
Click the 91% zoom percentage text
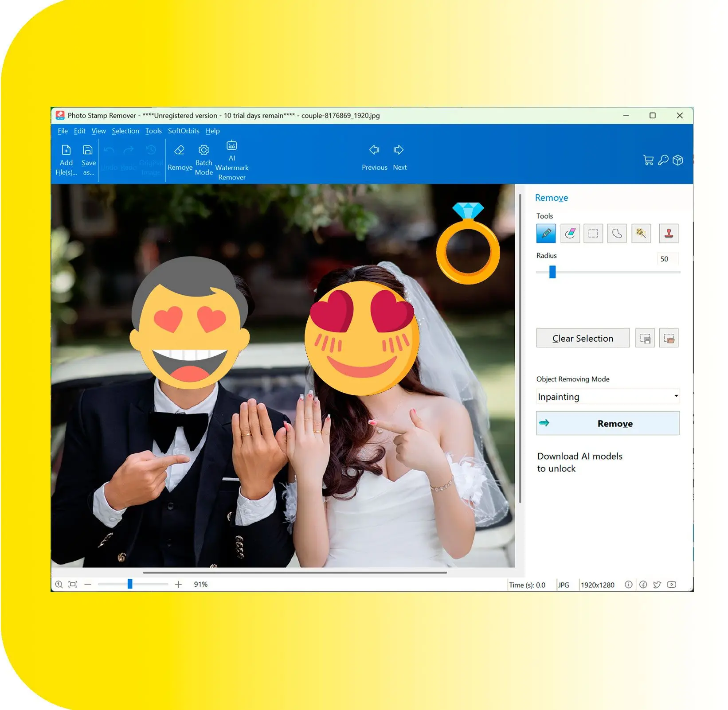coord(201,585)
